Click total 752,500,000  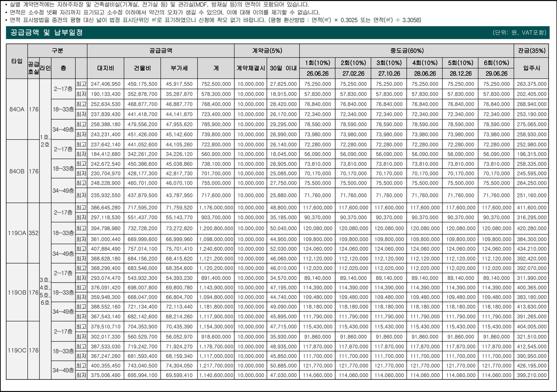[x=216, y=84]
